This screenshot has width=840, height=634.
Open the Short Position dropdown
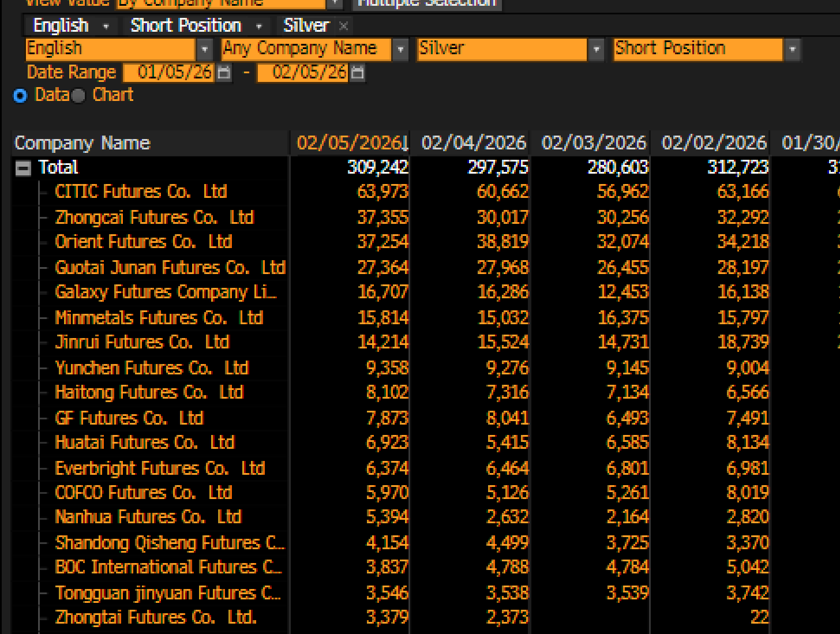click(x=793, y=50)
